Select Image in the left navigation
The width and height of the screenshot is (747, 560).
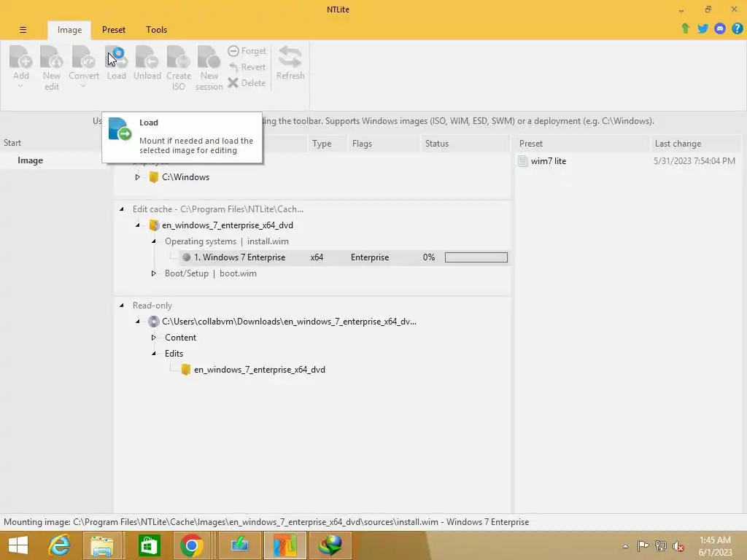[30, 160]
